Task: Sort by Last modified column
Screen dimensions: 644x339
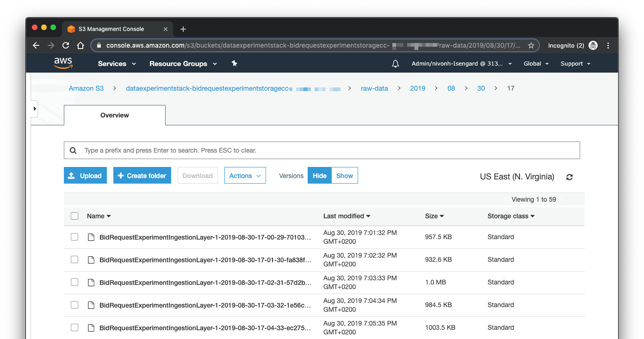Action: pyautogui.click(x=347, y=216)
